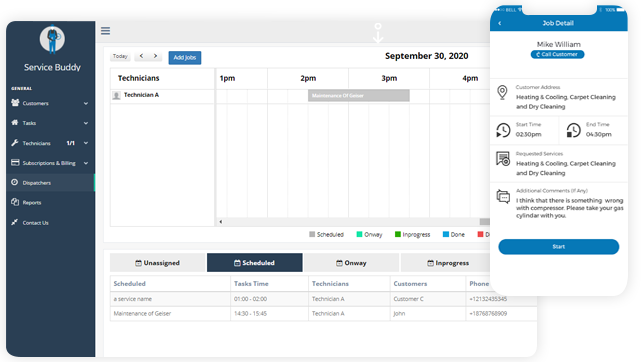Click the Technicians wrench icon
The height and width of the screenshot is (362, 643).
pos(15,143)
